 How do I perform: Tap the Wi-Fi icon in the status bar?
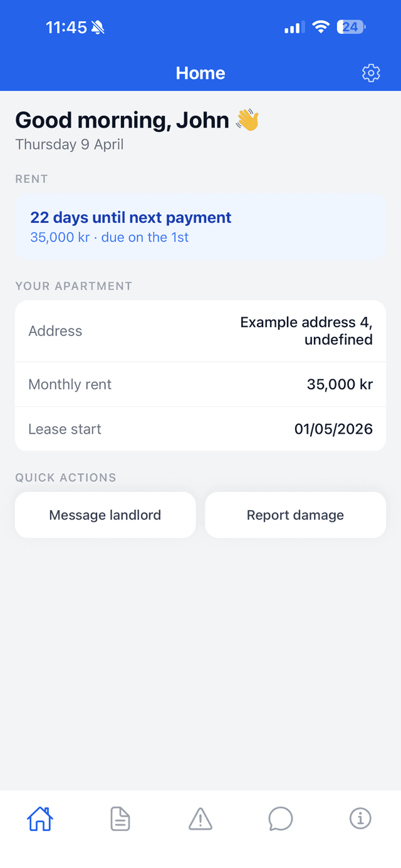[321, 27]
